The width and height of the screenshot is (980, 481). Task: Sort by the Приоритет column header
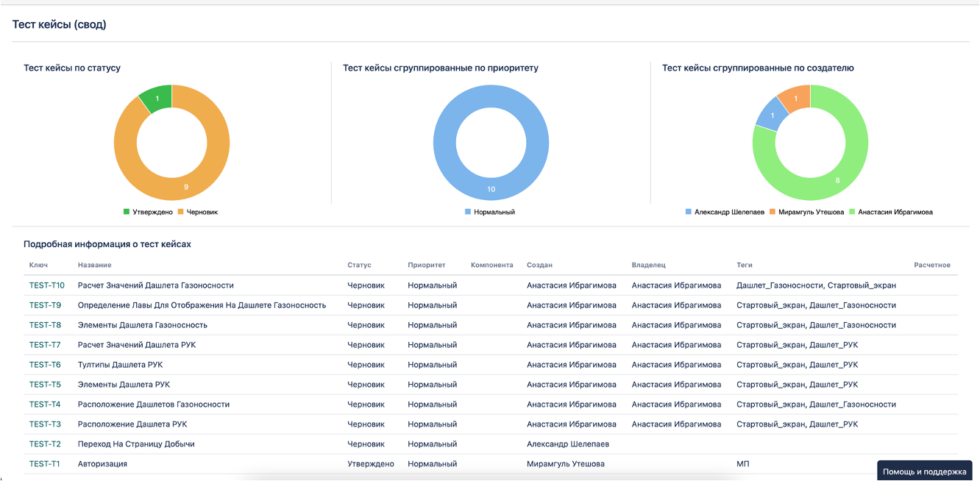click(x=427, y=265)
